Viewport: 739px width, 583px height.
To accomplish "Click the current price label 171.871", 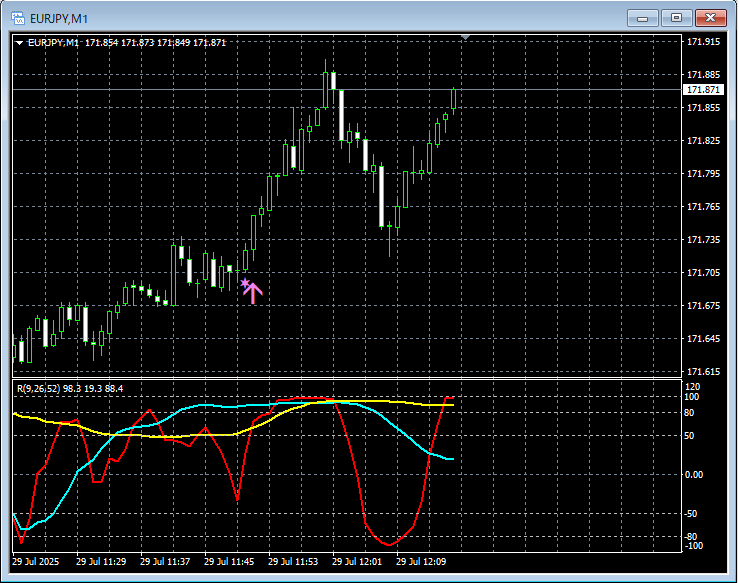I will click(x=703, y=90).
